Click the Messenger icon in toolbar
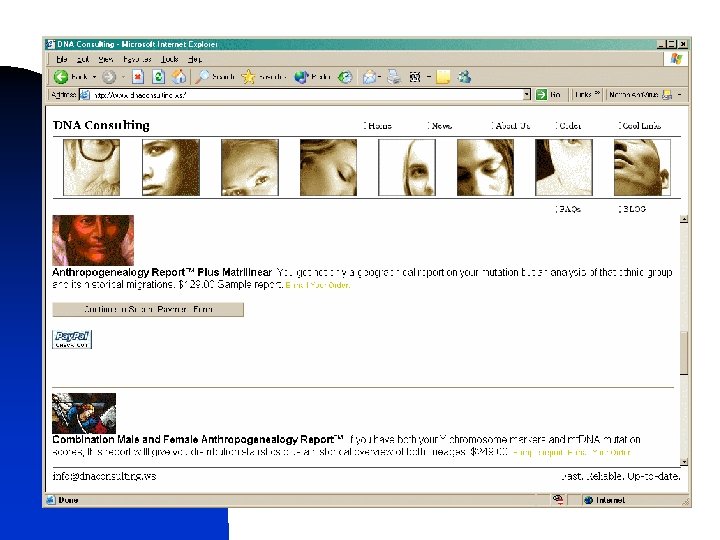 [464, 77]
